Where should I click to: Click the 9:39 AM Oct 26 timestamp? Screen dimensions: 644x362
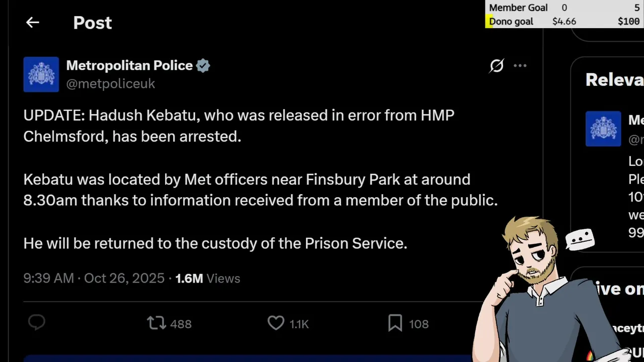pyautogui.click(x=94, y=278)
